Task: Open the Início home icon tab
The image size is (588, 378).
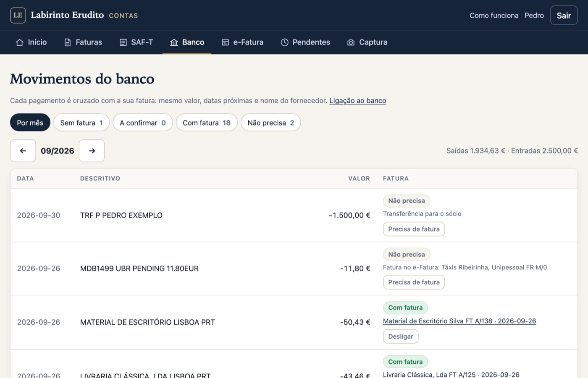Action: pos(19,42)
